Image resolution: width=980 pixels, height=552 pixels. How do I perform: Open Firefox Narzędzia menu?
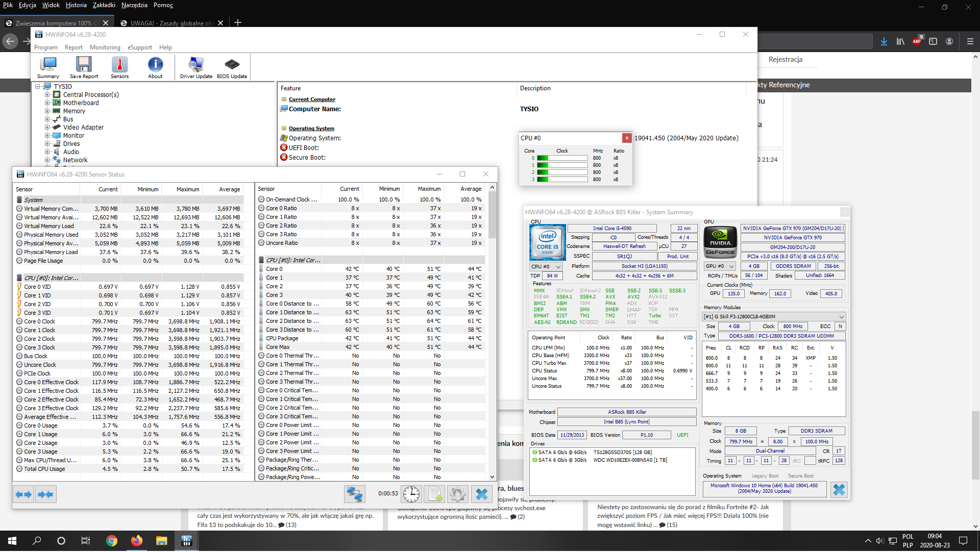point(134,5)
